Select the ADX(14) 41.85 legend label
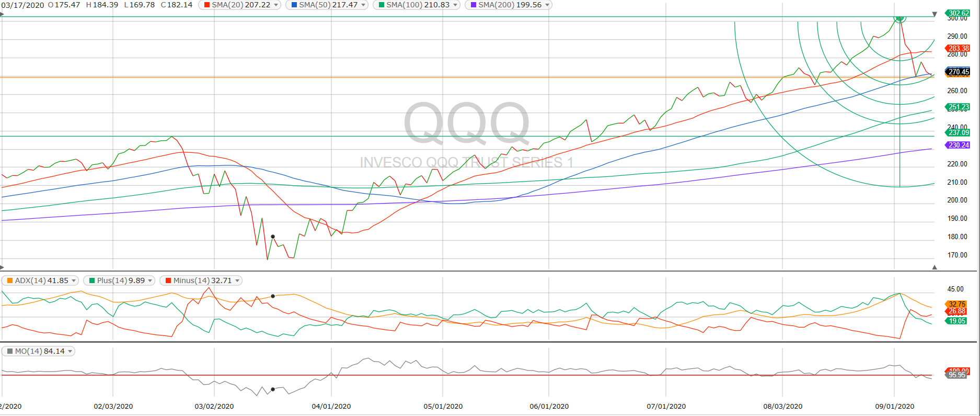The image size is (980, 416). point(42,280)
